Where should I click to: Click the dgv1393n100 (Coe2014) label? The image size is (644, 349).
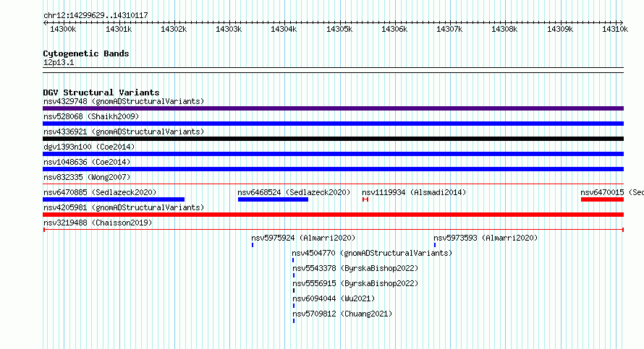coord(89,147)
